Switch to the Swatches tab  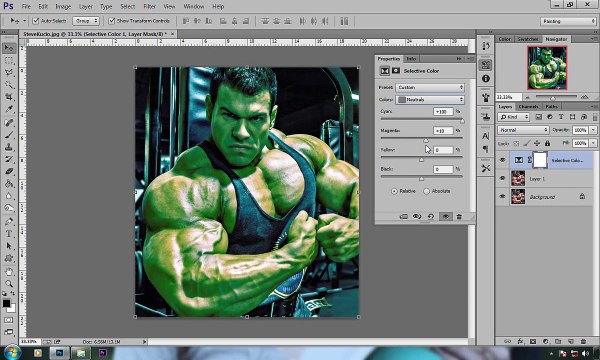click(x=528, y=39)
